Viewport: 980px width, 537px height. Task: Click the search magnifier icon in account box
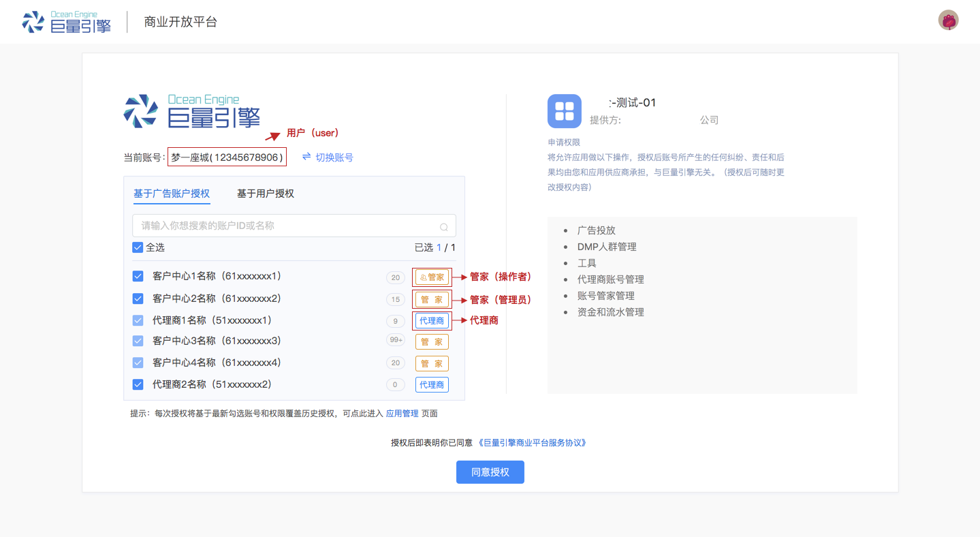pyautogui.click(x=444, y=227)
